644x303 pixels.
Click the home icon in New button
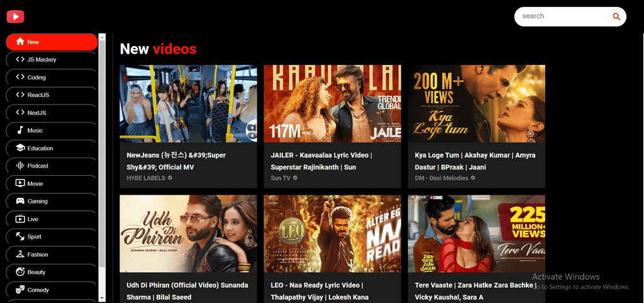[x=19, y=42]
